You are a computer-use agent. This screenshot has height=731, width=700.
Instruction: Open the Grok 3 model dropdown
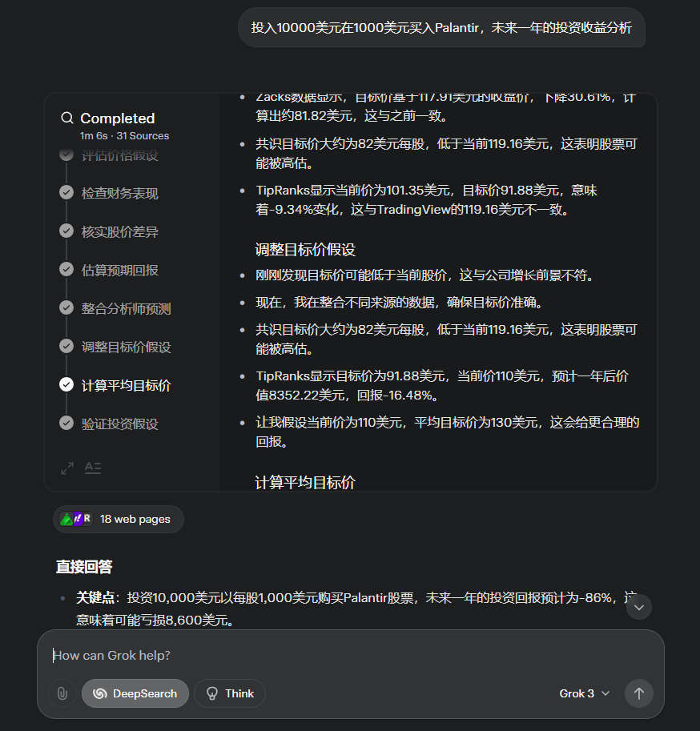585,693
